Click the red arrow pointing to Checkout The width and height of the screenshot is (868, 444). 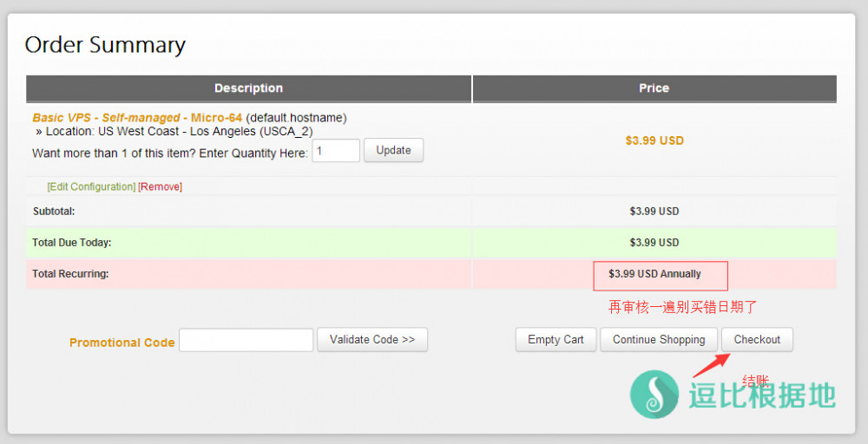pyautogui.click(x=707, y=364)
